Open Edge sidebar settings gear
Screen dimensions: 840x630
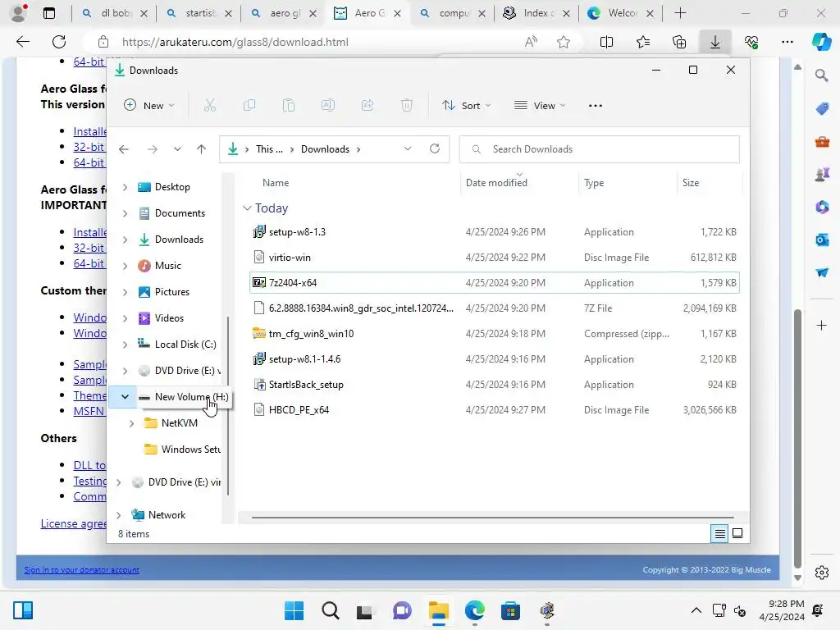[x=822, y=572]
